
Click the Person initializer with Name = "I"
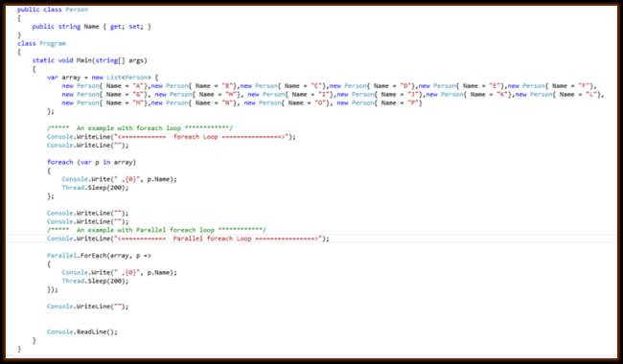(x=291, y=95)
